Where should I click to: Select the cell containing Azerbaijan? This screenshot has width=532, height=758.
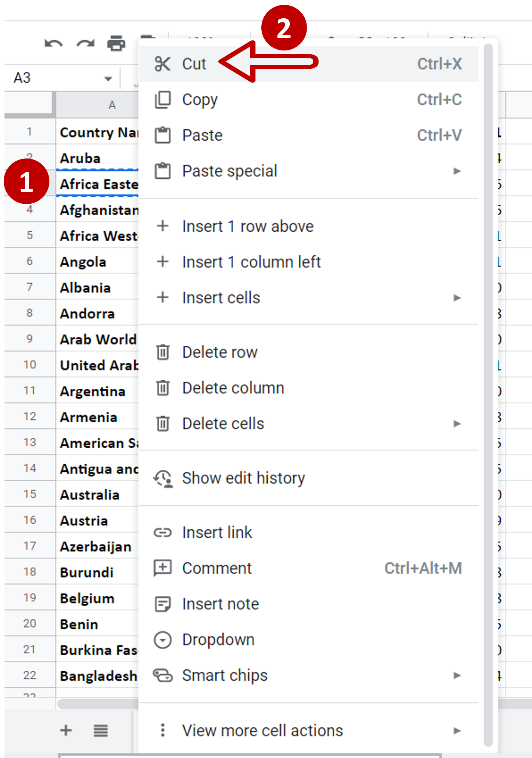(x=98, y=546)
